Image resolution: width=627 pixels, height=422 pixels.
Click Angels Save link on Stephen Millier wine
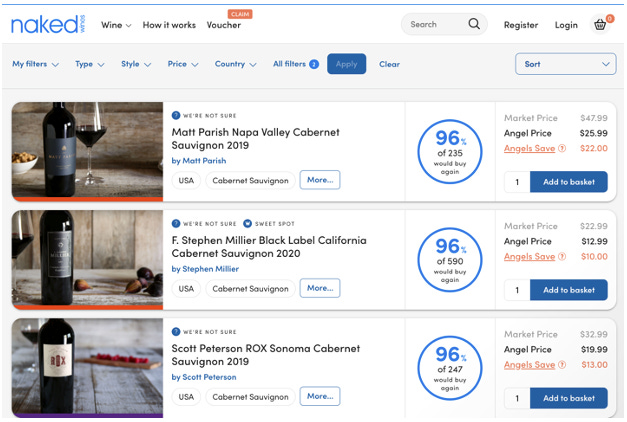point(529,256)
